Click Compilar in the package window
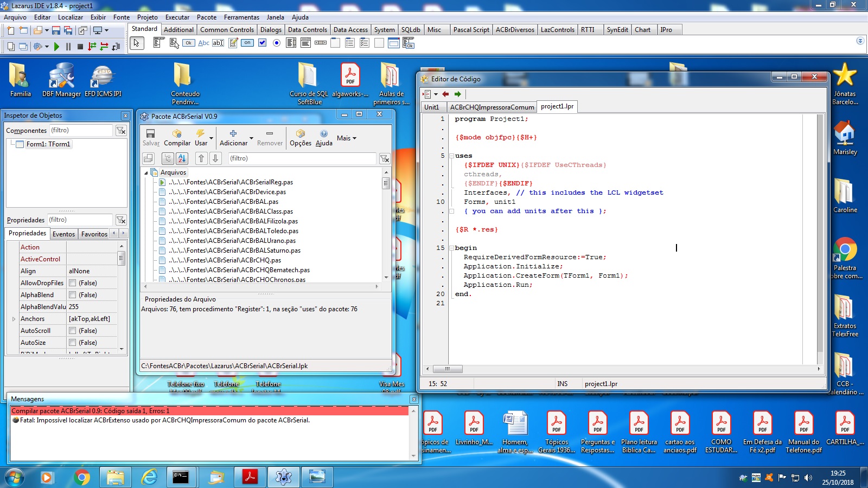 click(177, 138)
